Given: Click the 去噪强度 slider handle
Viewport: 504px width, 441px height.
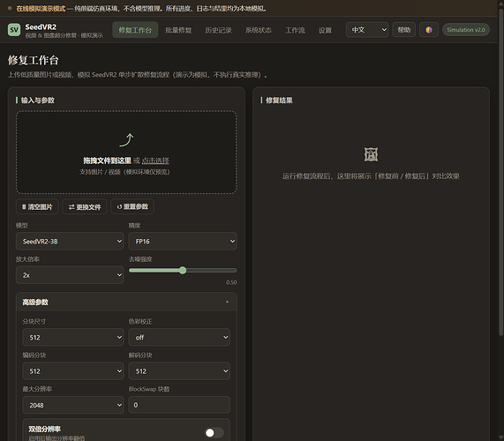Looking at the screenshot, I should tap(183, 271).
